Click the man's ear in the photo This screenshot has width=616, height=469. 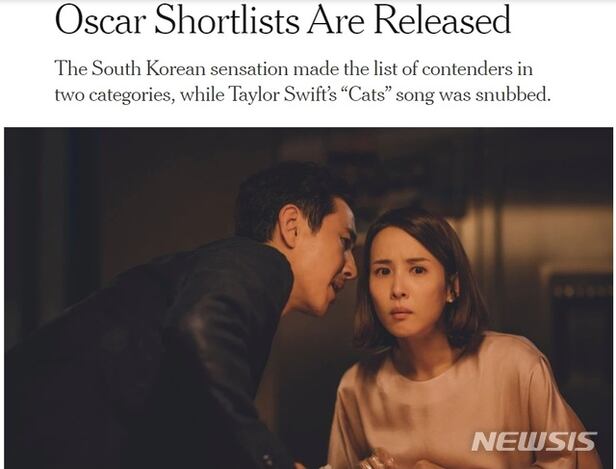coord(292,228)
